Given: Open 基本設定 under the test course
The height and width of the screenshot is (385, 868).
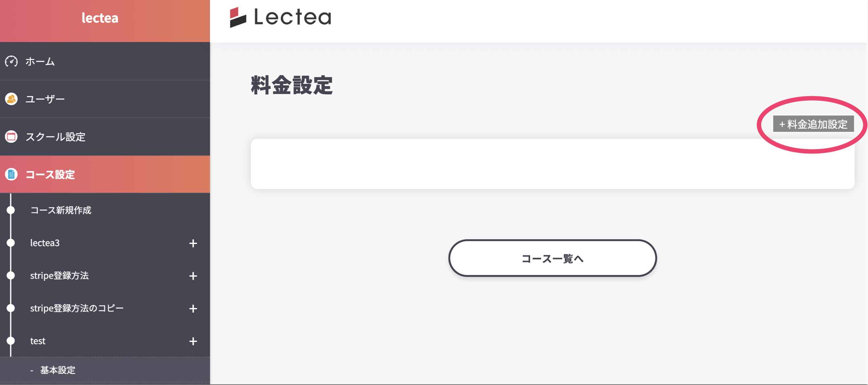Looking at the screenshot, I should point(58,370).
